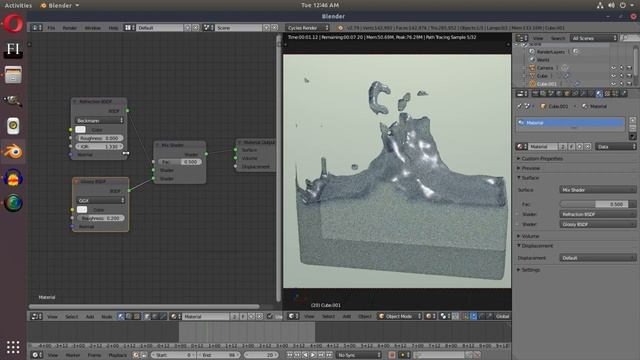Toggle the Use Nodes checkbox
This screenshot has height=360, width=640.
pyautogui.click(x=269, y=316)
